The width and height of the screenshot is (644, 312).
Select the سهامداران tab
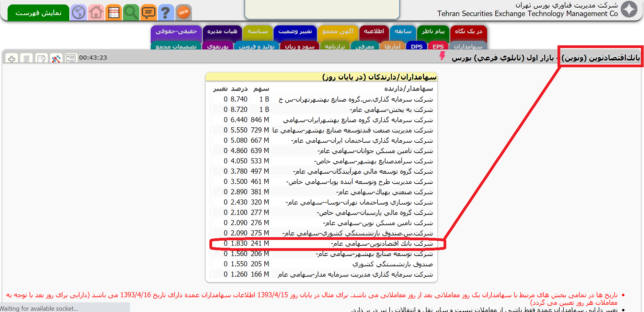pyautogui.click(x=468, y=46)
